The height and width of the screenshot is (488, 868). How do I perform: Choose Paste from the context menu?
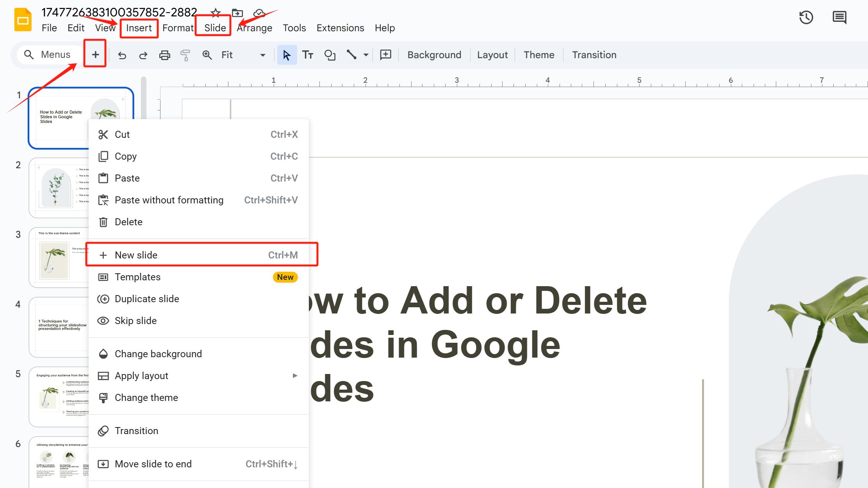(199, 178)
